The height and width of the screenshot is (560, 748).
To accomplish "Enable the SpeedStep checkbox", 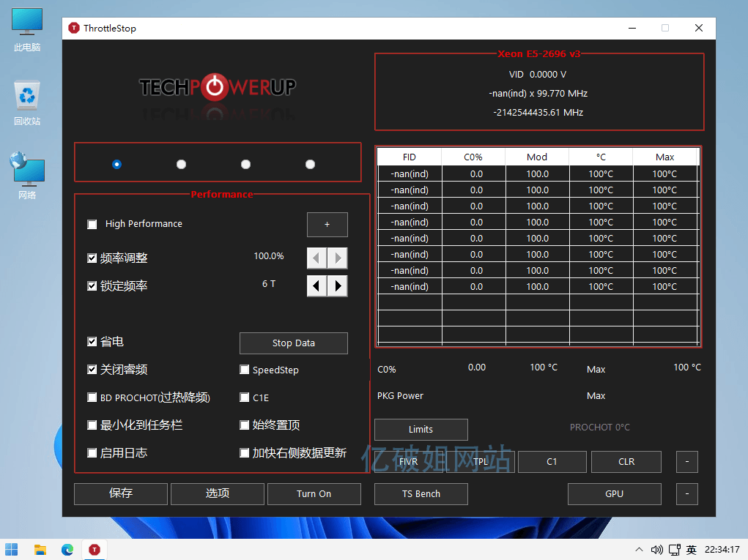I will coord(245,370).
